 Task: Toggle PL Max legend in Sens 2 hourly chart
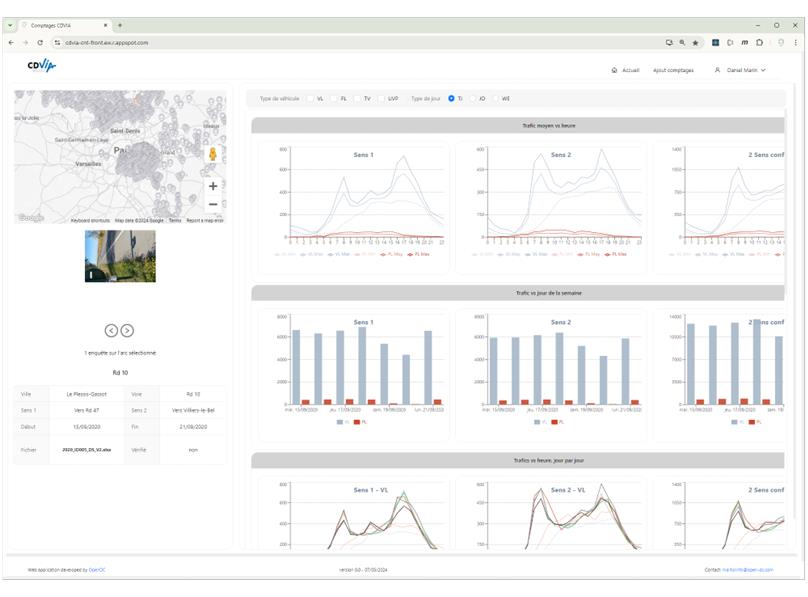(x=616, y=254)
